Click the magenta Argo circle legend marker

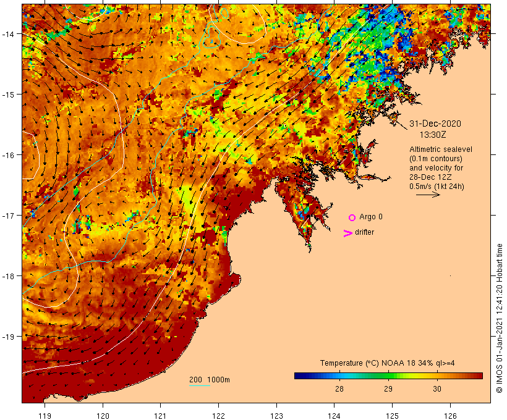[352, 218]
